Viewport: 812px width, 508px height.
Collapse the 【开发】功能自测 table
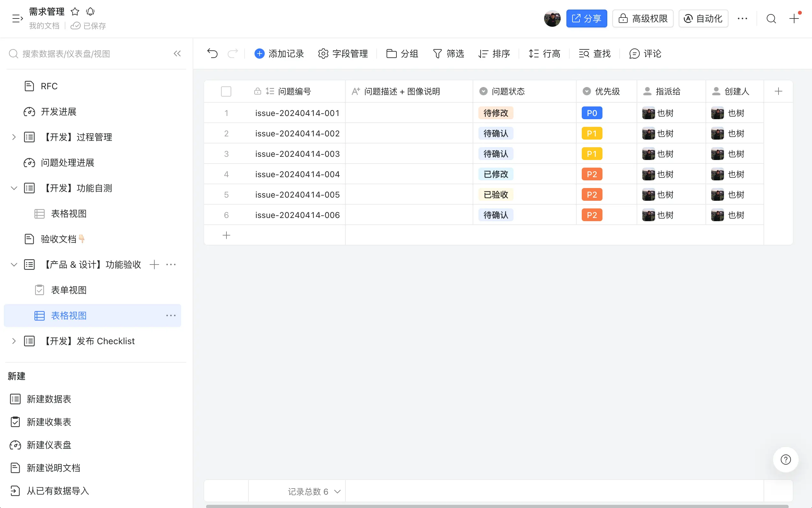(x=14, y=188)
